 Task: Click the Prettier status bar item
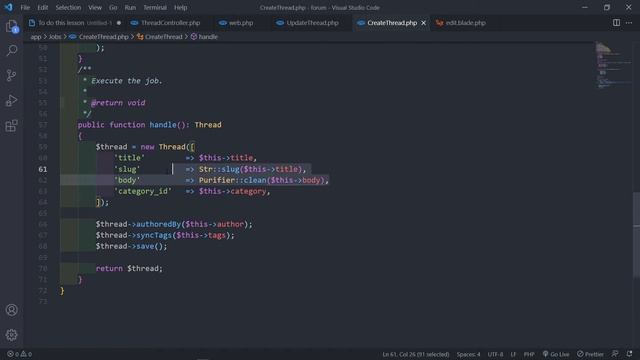(x=590, y=354)
